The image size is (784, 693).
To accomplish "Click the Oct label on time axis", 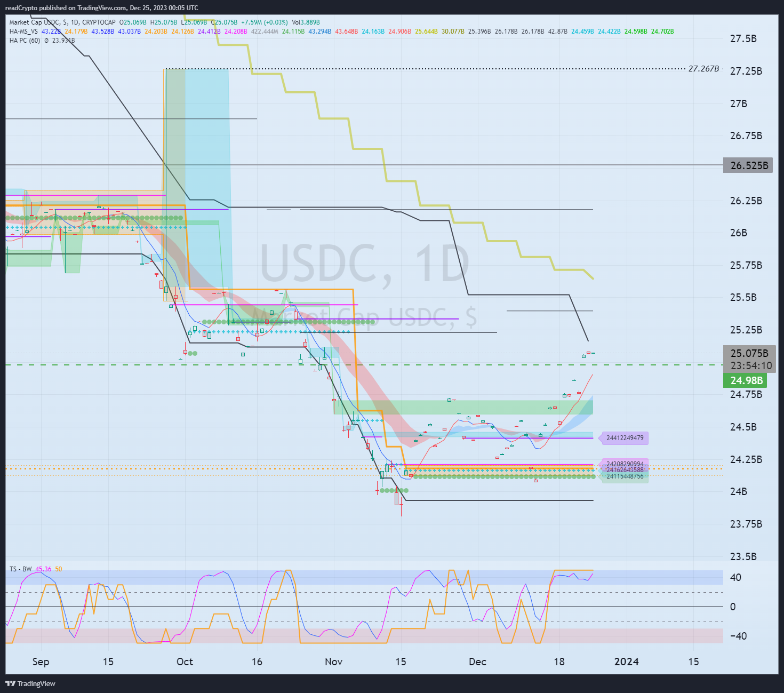I will click(185, 662).
